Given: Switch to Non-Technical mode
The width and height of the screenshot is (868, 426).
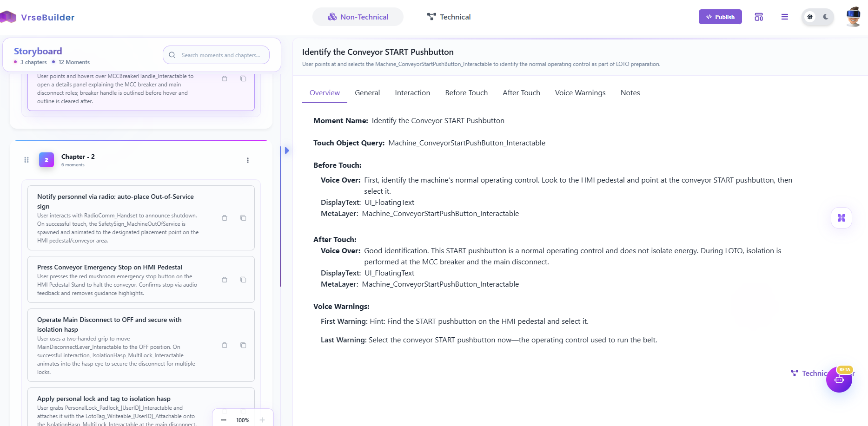Looking at the screenshot, I should pos(358,17).
